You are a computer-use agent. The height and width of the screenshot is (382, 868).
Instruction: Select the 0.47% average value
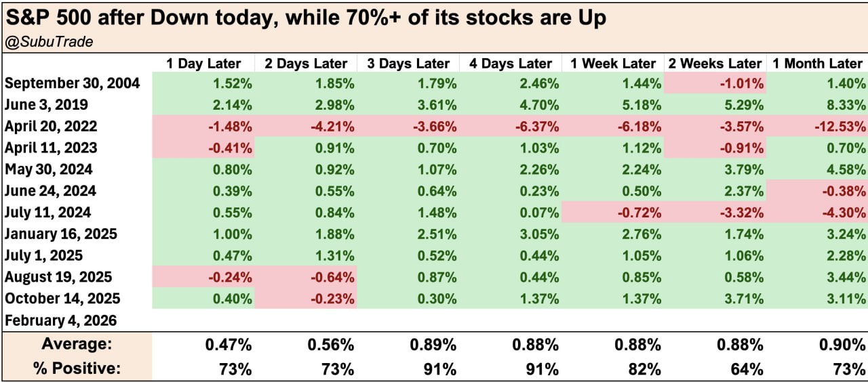click(x=229, y=345)
